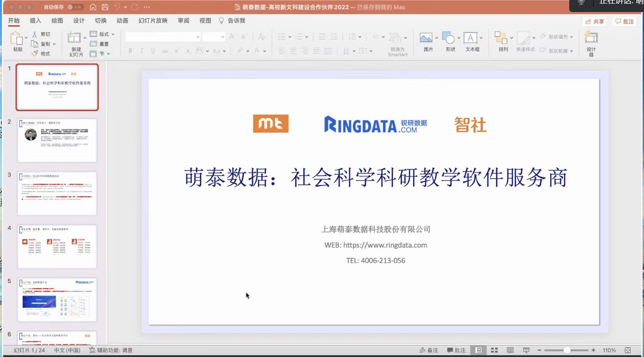Switch to the 幻灯片放映 tab
Screen dimensions: 644x357
coord(153,21)
